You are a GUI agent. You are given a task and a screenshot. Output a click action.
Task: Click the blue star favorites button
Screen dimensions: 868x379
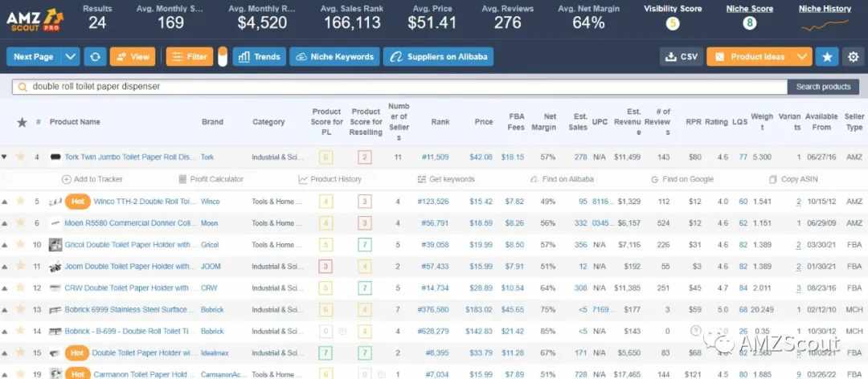pyautogui.click(x=827, y=56)
